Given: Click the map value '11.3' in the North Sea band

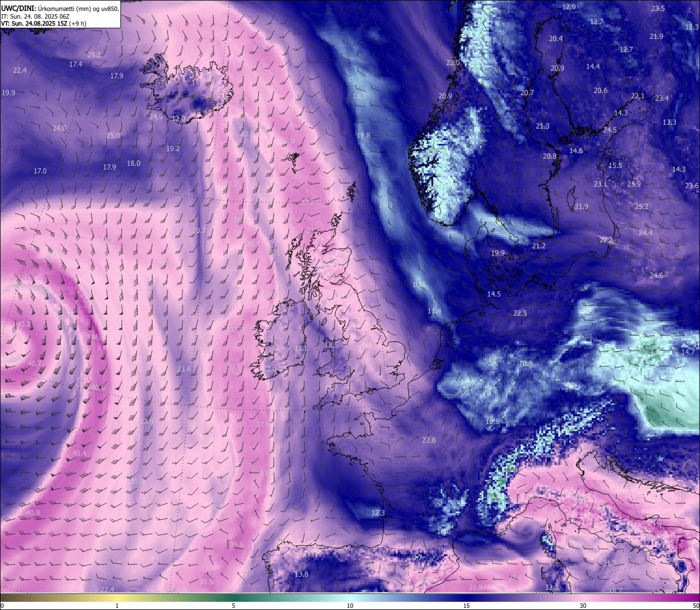Looking at the screenshot, I should (x=359, y=96).
